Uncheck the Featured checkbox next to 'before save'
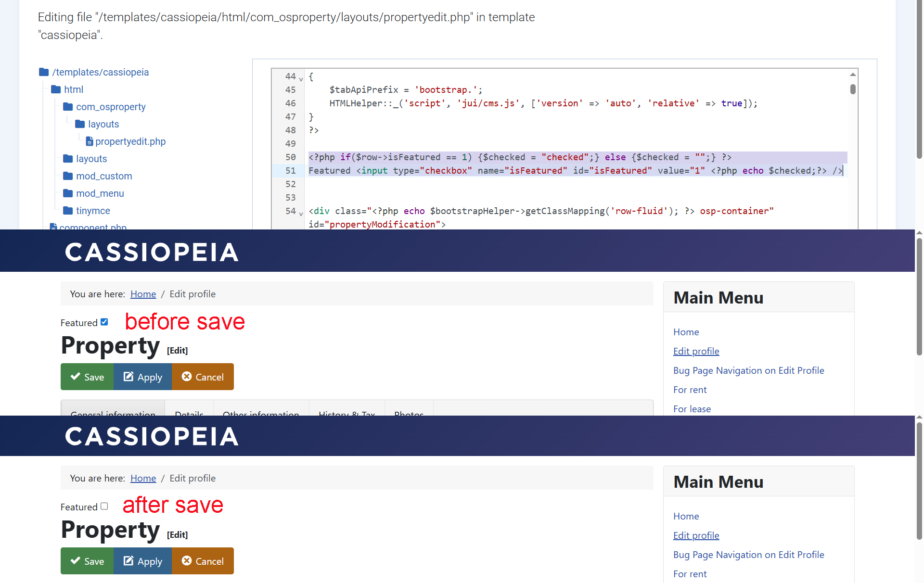Viewport: 924px width, 583px height. pos(104,322)
